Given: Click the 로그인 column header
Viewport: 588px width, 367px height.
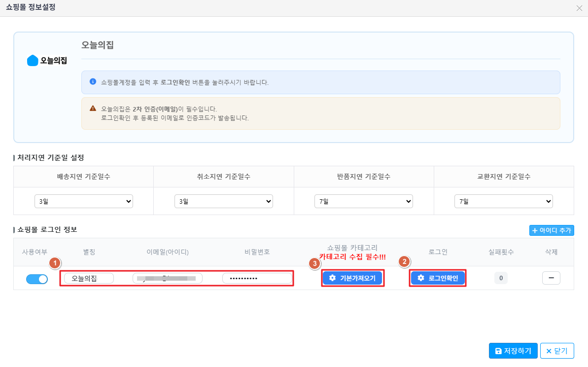Looking at the screenshot, I should [438, 252].
